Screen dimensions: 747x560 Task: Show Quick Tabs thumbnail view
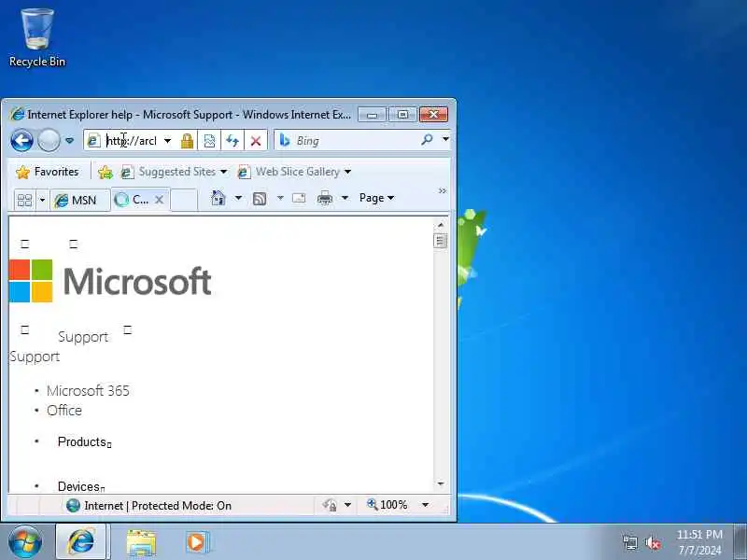coord(24,200)
